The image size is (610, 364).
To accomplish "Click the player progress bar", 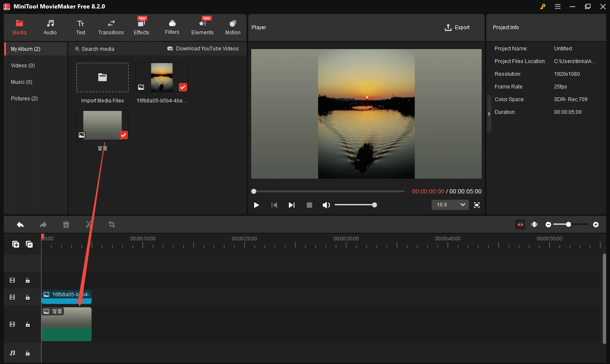I will (328, 191).
